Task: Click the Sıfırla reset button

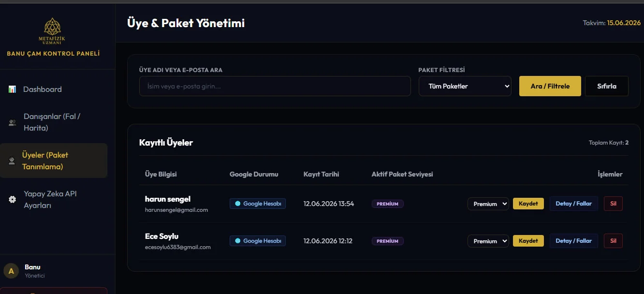Action: 607,86
